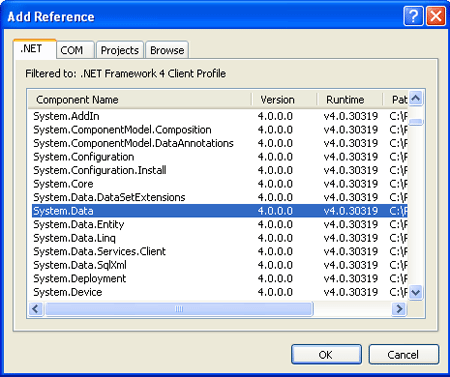This screenshot has width=450, height=377.
Task: Click the highlighted System.Data row
Action: click(220, 211)
